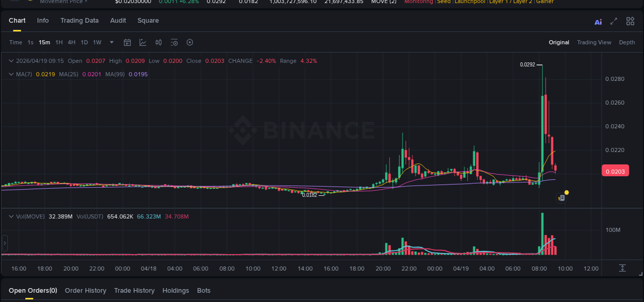The width and height of the screenshot is (644, 302).
Task: Click the red 0.0203 last price label
Action: (615, 171)
